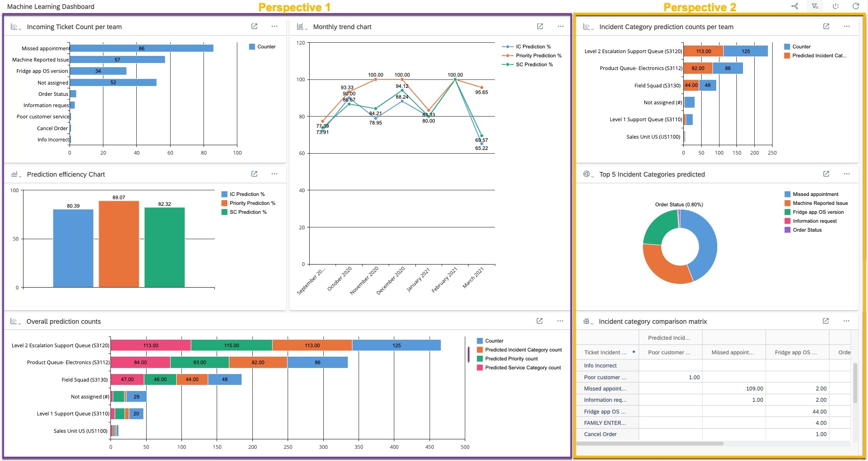Open chart type dropdown for Incoming Ticket Count

click(x=16, y=27)
